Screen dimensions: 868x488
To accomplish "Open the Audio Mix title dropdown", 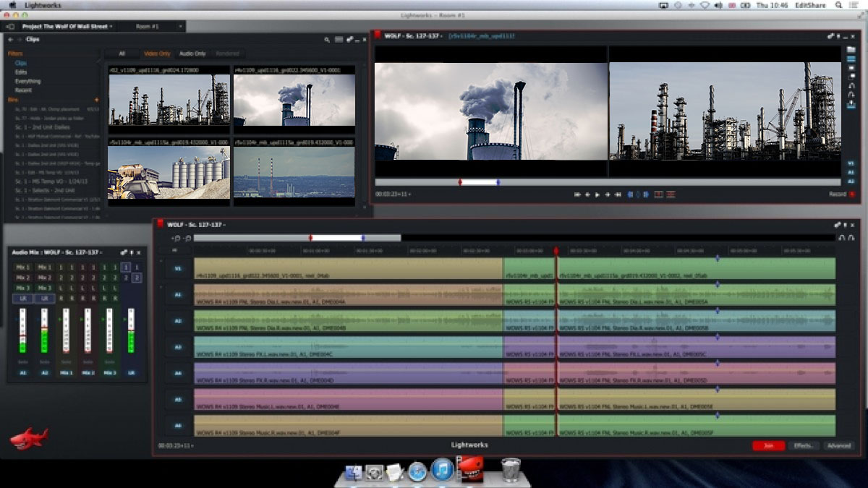I will tap(58, 252).
